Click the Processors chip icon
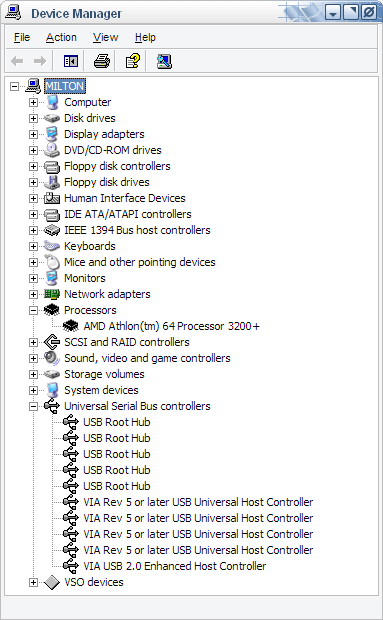Image resolution: width=383 pixels, height=620 pixels. click(x=52, y=310)
